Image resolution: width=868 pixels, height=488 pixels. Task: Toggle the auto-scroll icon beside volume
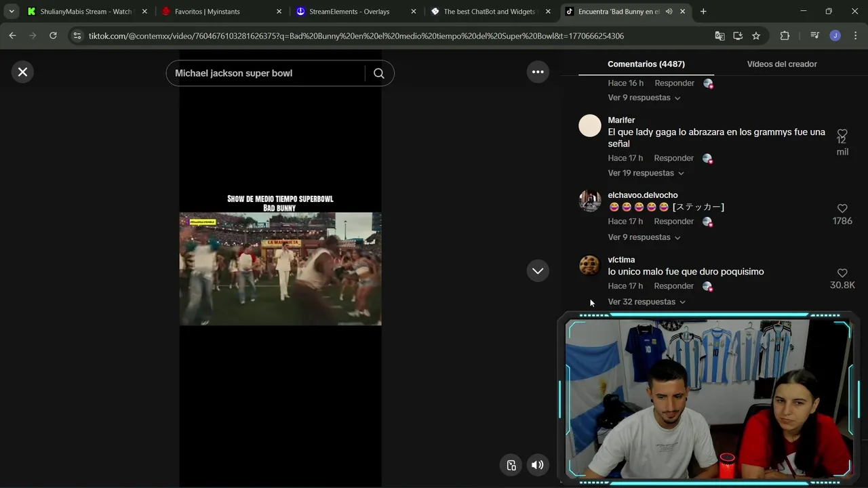511,465
